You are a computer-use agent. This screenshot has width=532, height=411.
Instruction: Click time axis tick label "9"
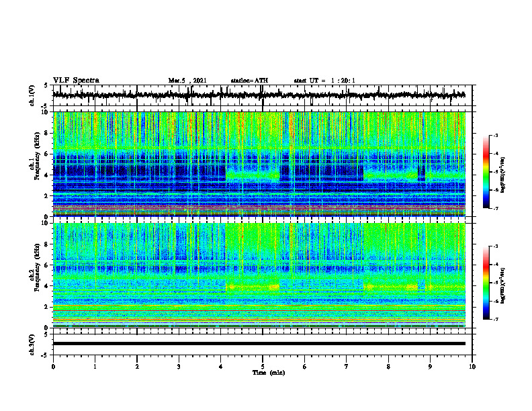tap(430, 367)
